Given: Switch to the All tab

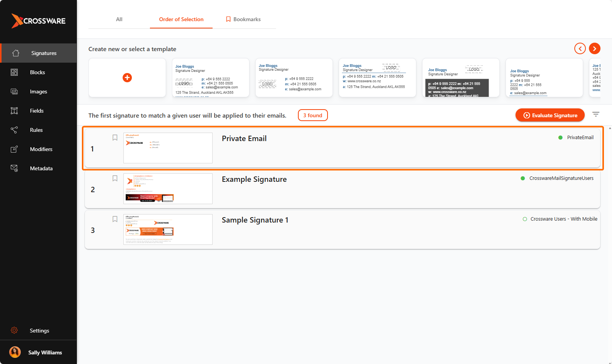Looking at the screenshot, I should pyautogui.click(x=119, y=19).
